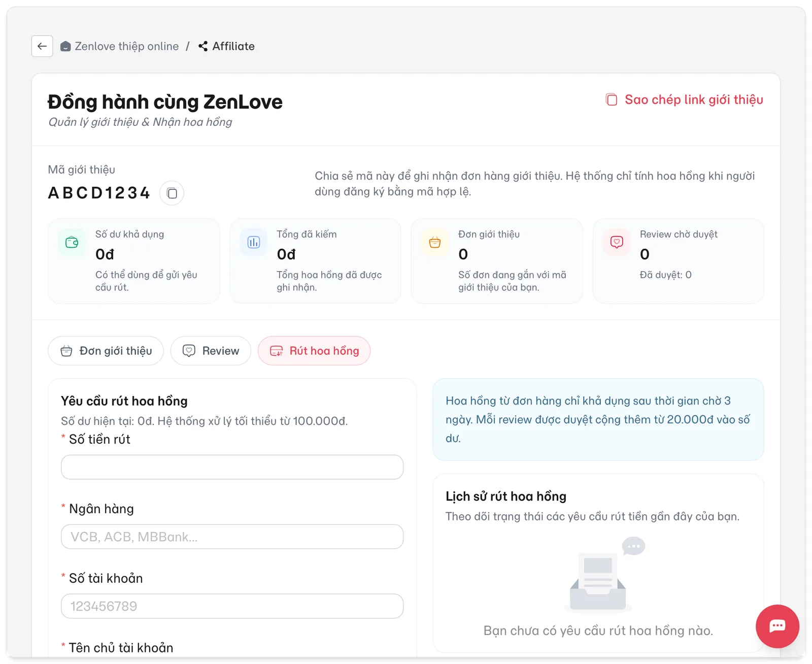The width and height of the screenshot is (812, 664).
Task: Copy referral link via Sao chép link giới thiệu
Action: coord(684,99)
